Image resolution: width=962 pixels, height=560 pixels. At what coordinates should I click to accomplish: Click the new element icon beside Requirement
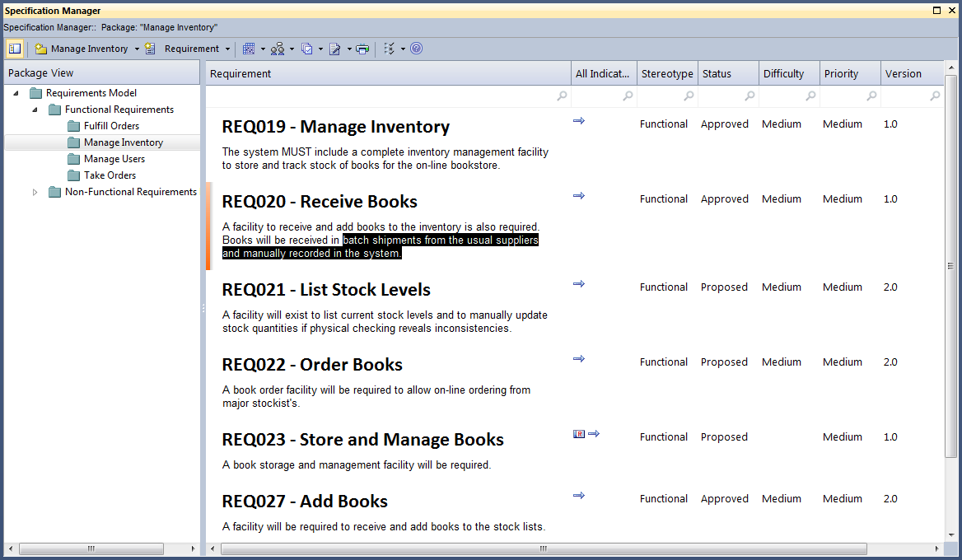pos(150,49)
